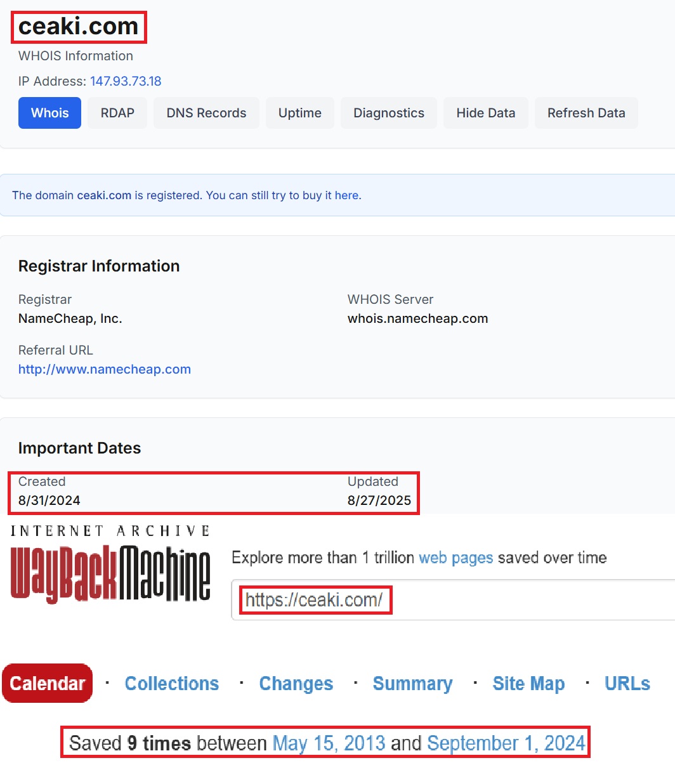The image size is (675, 784).
Task: Switch to Collections
Action: [x=172, y=683]
